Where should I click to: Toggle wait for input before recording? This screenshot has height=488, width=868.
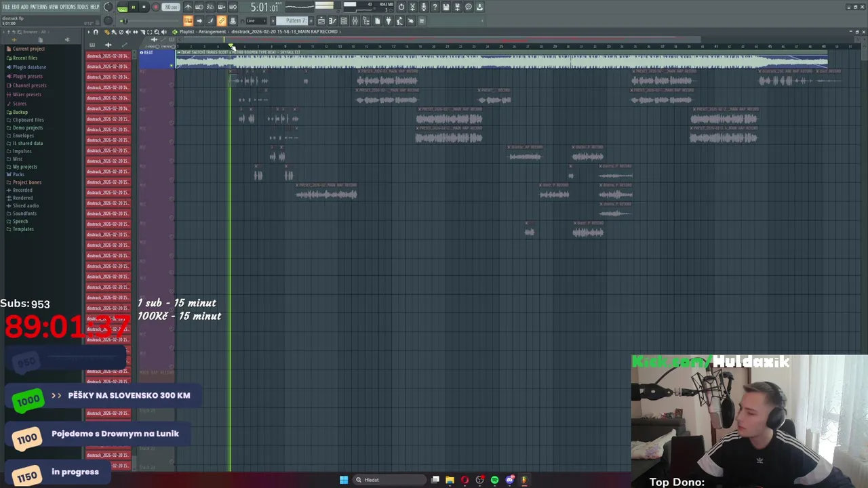[199, 7]
